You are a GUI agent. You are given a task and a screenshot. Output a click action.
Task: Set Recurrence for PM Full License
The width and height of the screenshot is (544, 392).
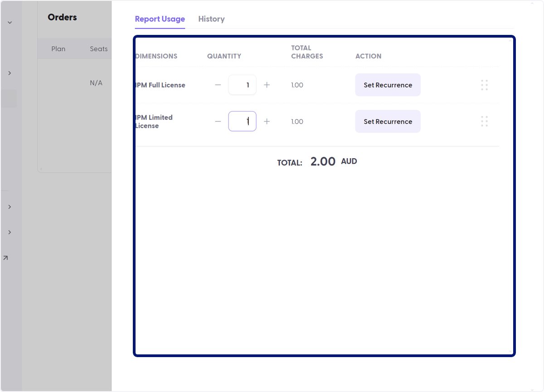pyautogui.click(x=388, y=85)
